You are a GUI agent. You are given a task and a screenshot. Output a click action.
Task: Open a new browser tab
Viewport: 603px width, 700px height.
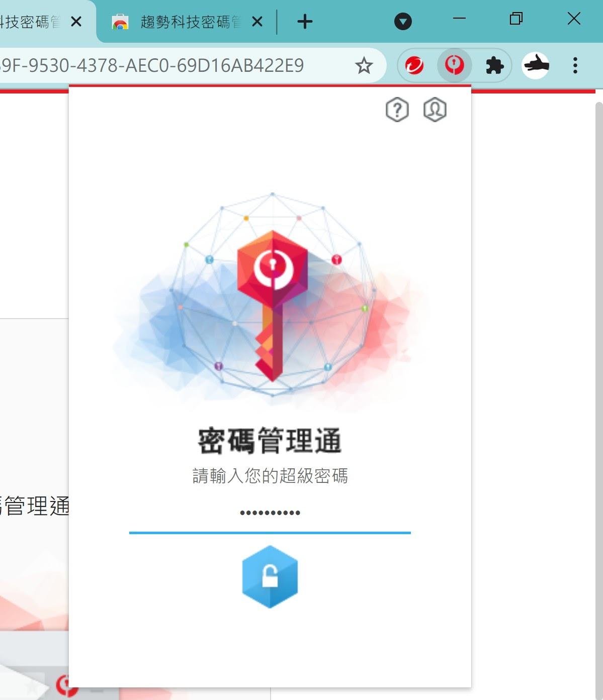click(x=305, y=22)
